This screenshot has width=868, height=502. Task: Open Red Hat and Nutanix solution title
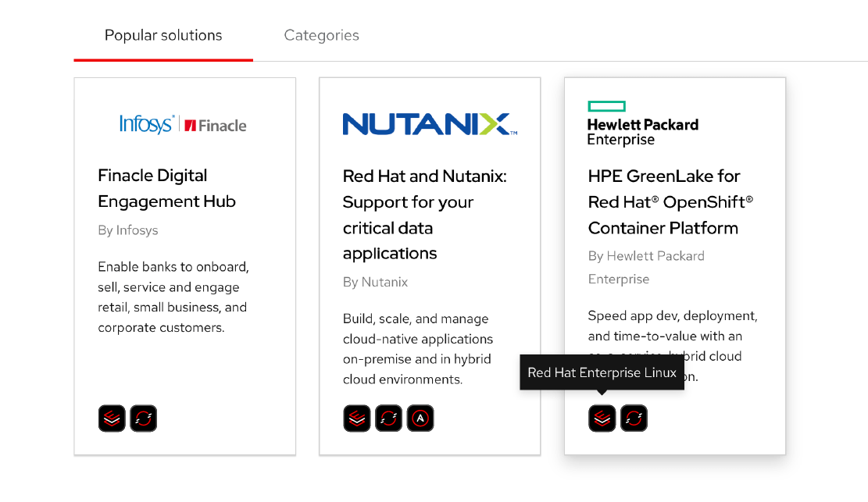coord(424,214)
